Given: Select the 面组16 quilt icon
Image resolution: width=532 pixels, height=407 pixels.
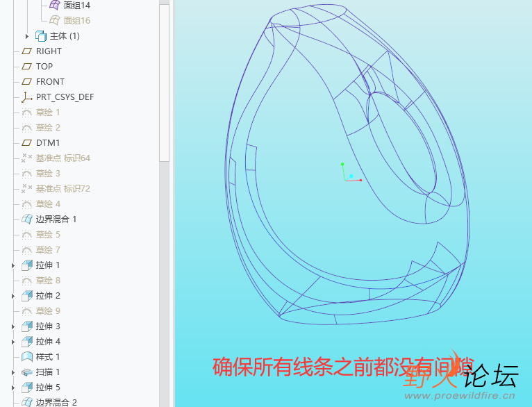Looking at the screenshot, I should tap(55, 20).
